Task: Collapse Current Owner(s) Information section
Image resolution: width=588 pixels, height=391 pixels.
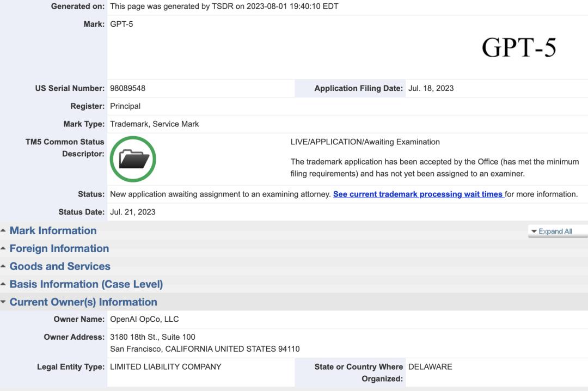Action: click(x=83, y=302)
